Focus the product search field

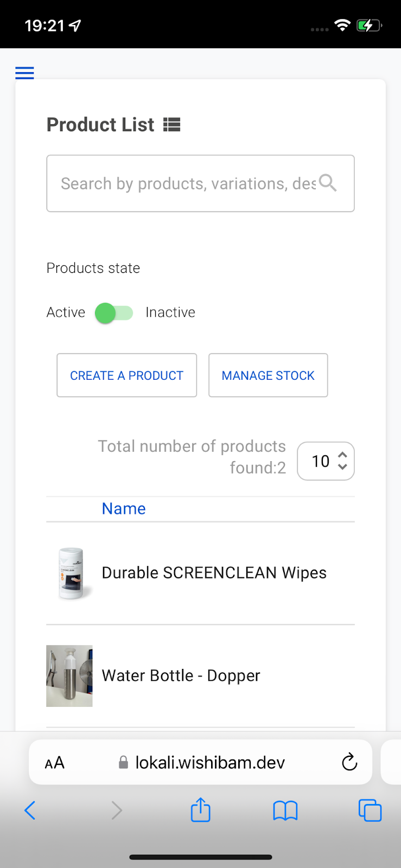[200, 183]
